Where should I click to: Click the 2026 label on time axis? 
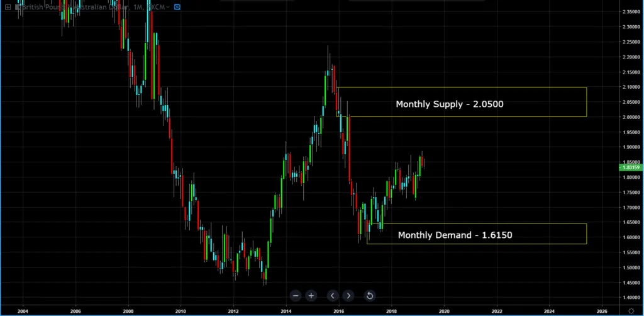602,311
